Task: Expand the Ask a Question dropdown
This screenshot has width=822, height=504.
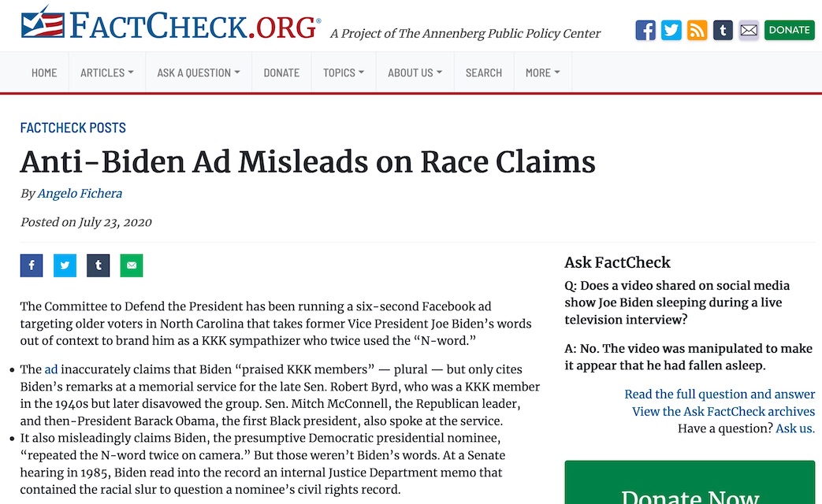Action: pos(199,72)
